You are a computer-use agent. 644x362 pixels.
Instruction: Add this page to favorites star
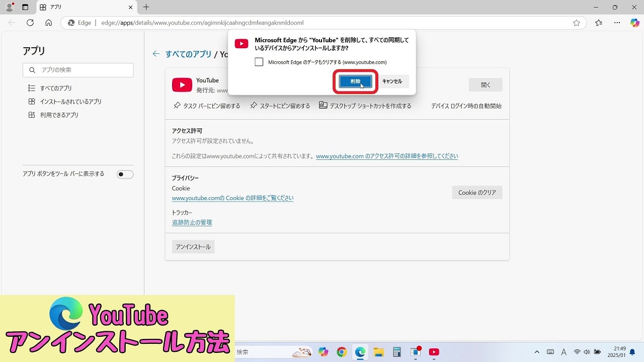point(577,23)
